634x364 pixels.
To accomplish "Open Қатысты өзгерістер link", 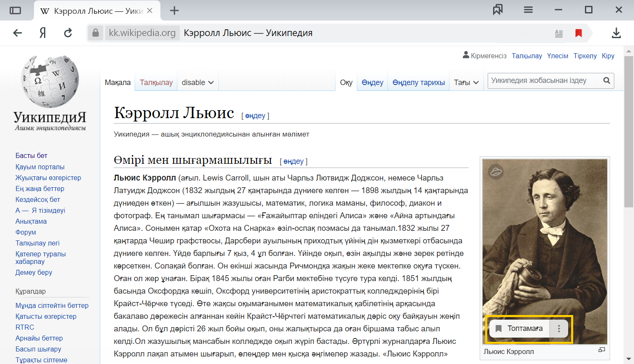I will click(x=46, y=316).
